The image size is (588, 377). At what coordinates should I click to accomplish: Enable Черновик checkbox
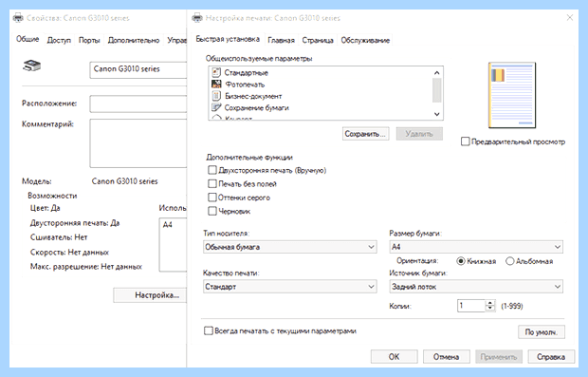click(211, 211)
